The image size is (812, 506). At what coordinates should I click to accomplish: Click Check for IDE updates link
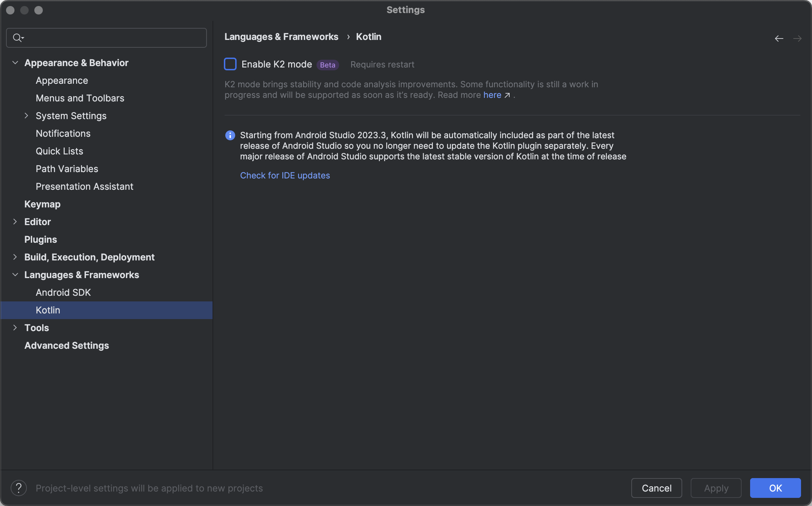point(285,176)
